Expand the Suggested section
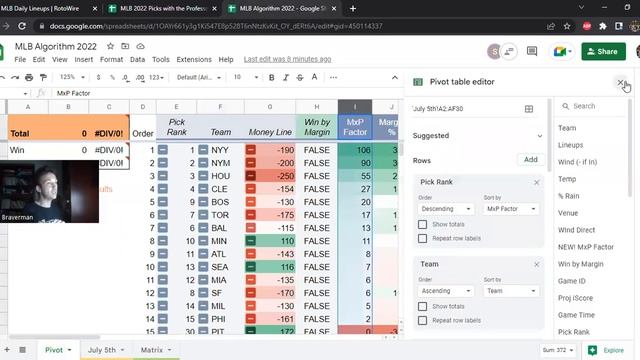Screen dimensions: 640x360 540,136
